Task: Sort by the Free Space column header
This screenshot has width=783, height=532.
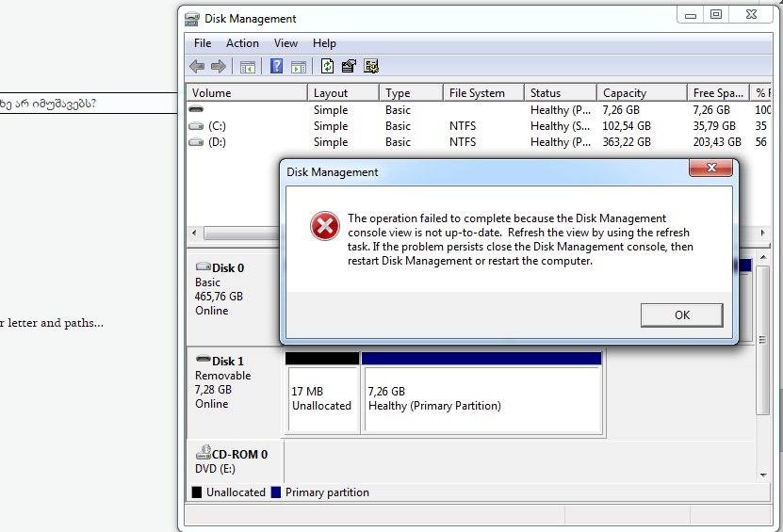Action: pyautogui.click(x=718, y=93)
